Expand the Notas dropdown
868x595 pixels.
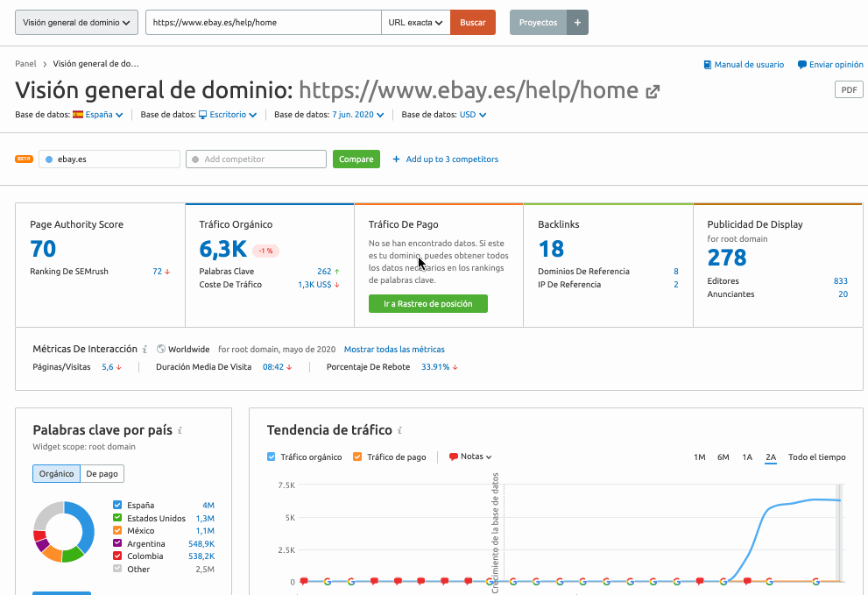click(476, 457)
